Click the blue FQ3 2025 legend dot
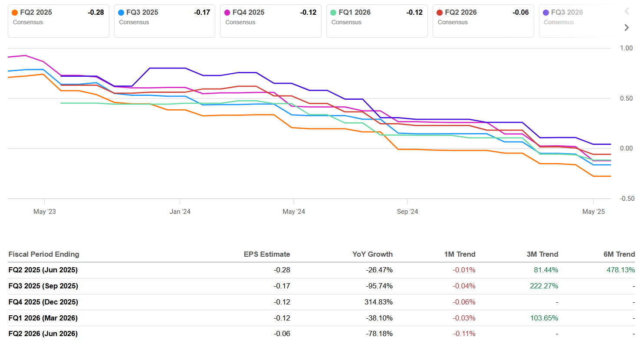Viewport: 644px width, 340px height. [x=122, y=12]
